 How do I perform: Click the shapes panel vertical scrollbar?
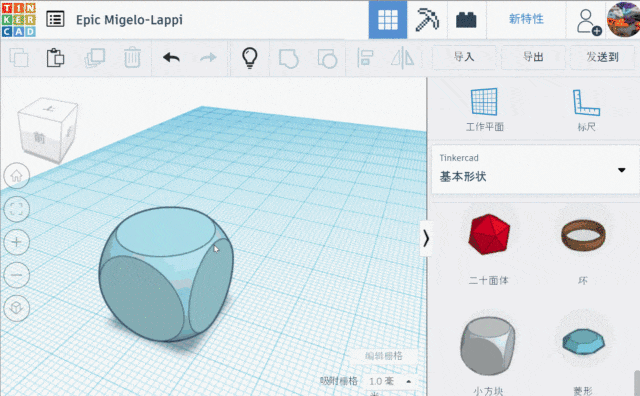click(x=637, y=383)
